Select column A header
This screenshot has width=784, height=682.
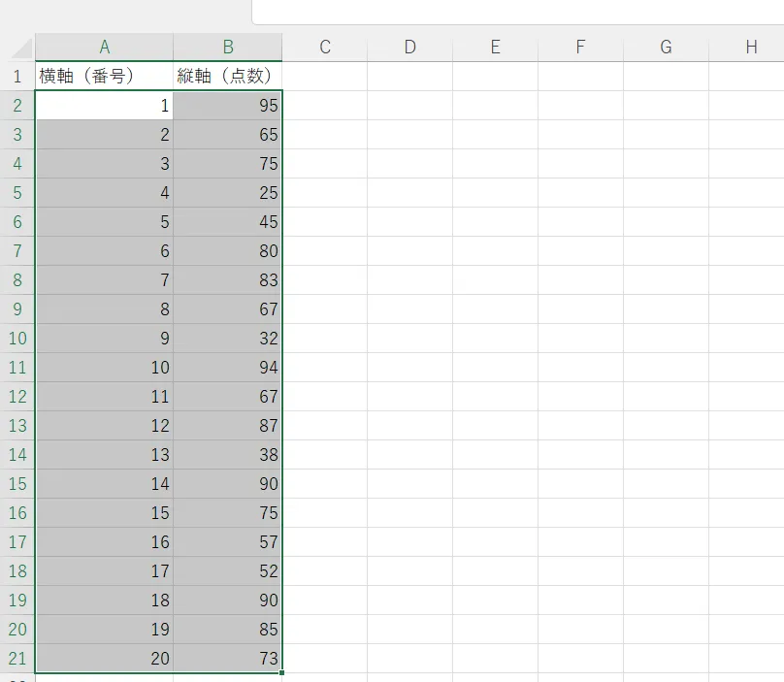coord(104,48)
